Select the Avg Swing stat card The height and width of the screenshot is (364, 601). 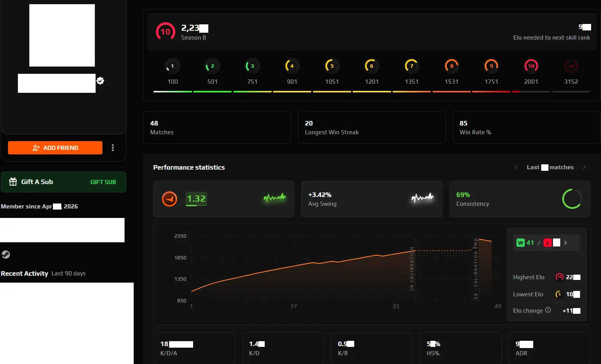[x=371, y=199]
